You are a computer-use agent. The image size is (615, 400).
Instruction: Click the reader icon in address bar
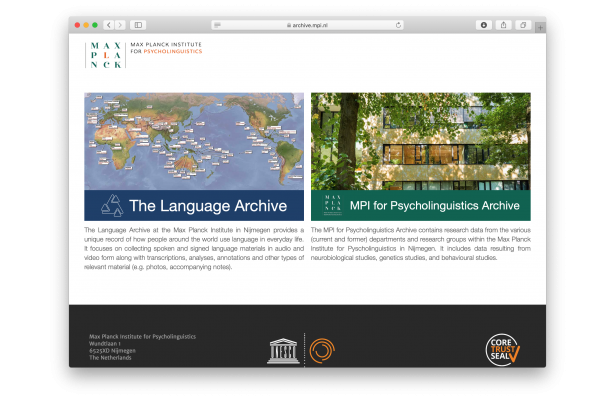click(x=217, y=25)
